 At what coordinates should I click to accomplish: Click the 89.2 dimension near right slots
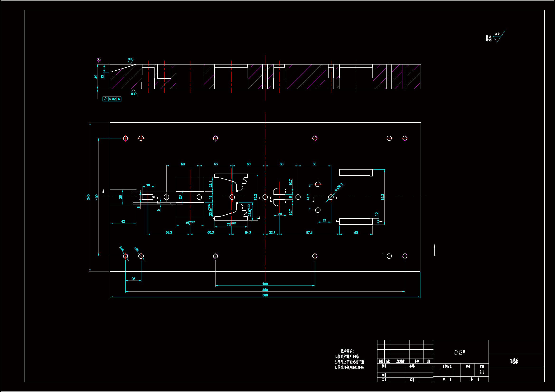(382, 197)
